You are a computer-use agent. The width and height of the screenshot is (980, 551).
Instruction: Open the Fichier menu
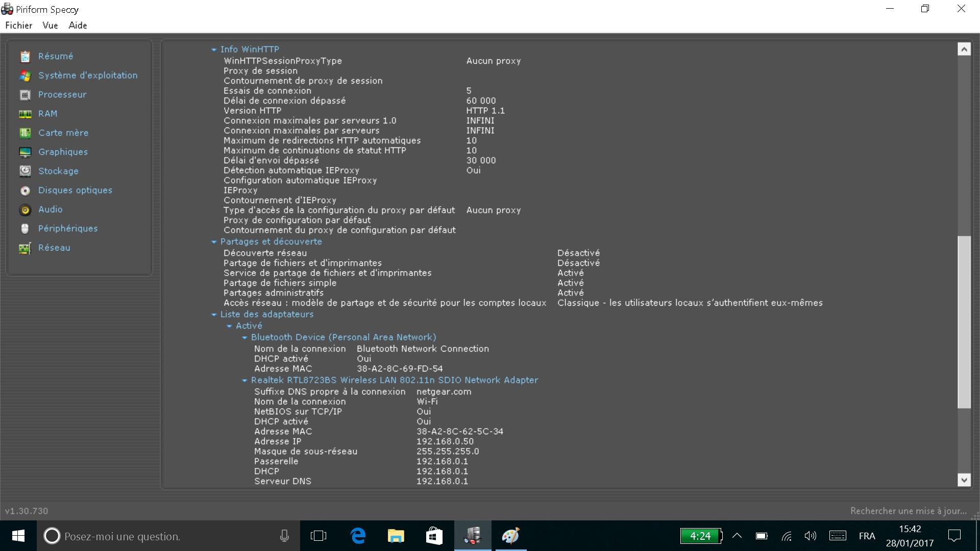[19, 26]
